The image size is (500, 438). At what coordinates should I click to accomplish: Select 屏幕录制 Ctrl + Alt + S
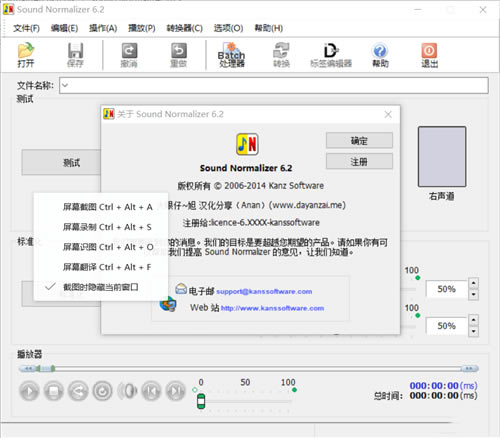coord(101,227)
